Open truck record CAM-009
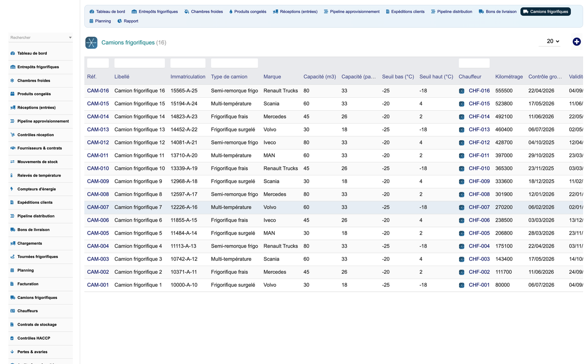This screenshot has width=588, height=364. [x=98, y=181]
